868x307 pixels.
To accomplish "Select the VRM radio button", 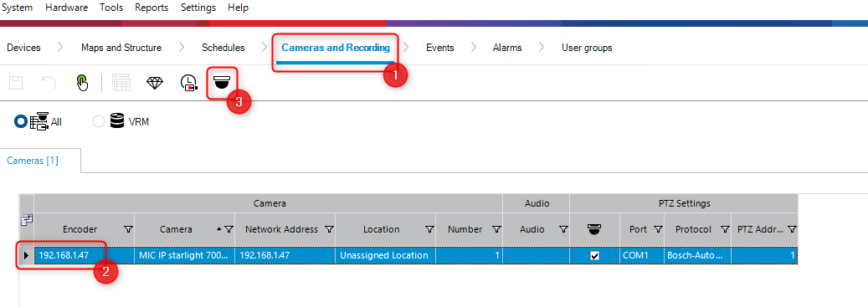I will [x=99, y=121].
